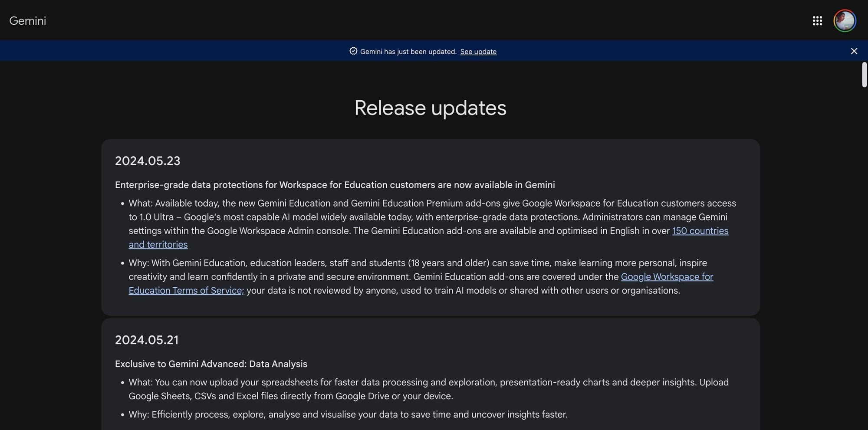This screenshot has height=430, width=868.
Task: Click the banner text "Gemini has just been updated"
Action: [408, 51]
